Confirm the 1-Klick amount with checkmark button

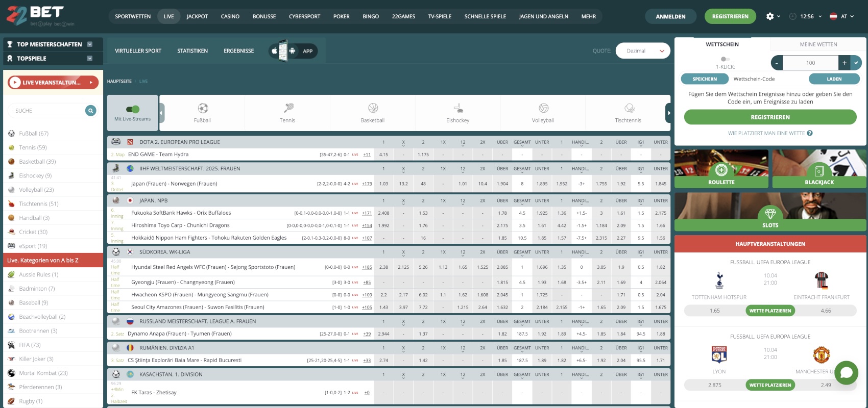click(x=856, y=63)
